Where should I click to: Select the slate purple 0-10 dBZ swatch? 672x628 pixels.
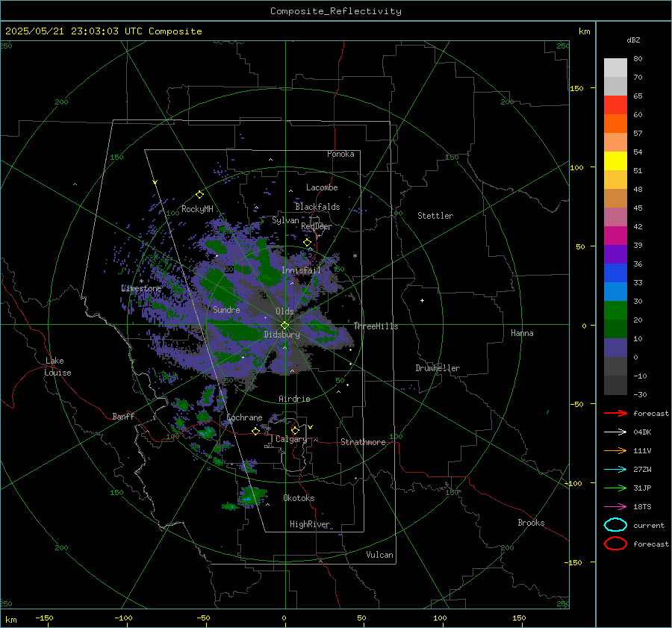[x=615, y=348]
